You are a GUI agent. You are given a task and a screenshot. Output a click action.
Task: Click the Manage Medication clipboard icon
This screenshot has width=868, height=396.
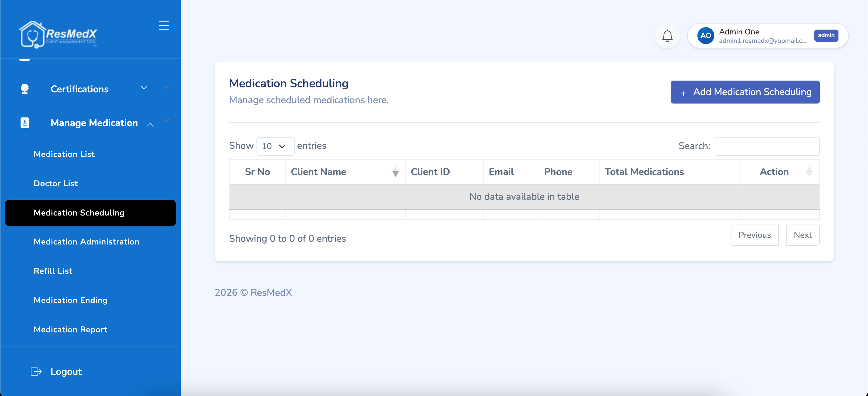25,123
